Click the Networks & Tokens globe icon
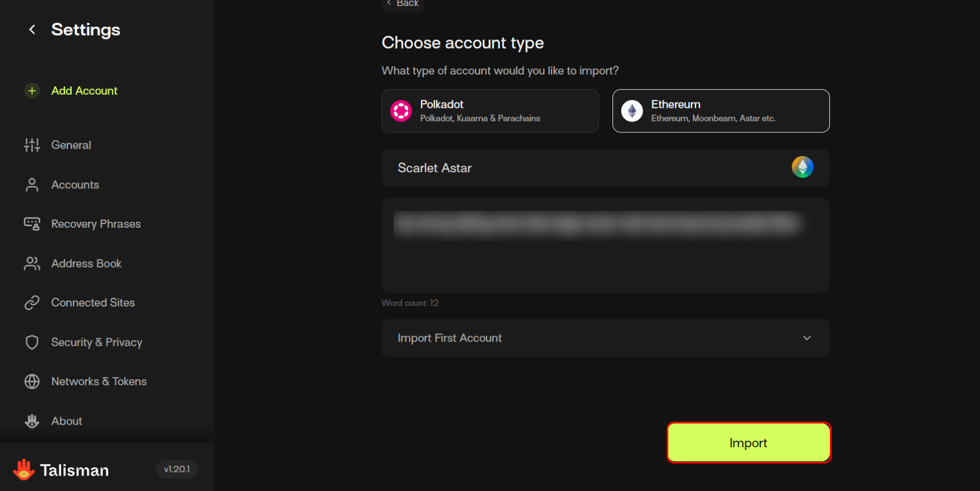Image resolution: width=980 pixels, height=491 pixels. pyautogui.click(x=32, y=382)
